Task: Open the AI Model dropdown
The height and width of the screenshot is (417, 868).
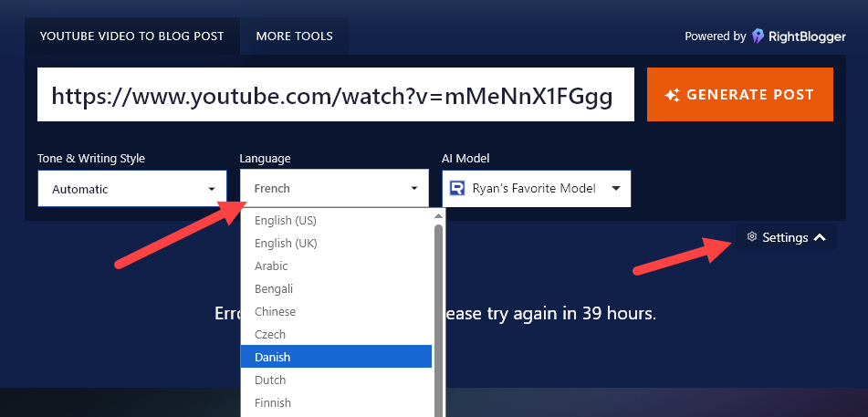Action: coord(537,188)
